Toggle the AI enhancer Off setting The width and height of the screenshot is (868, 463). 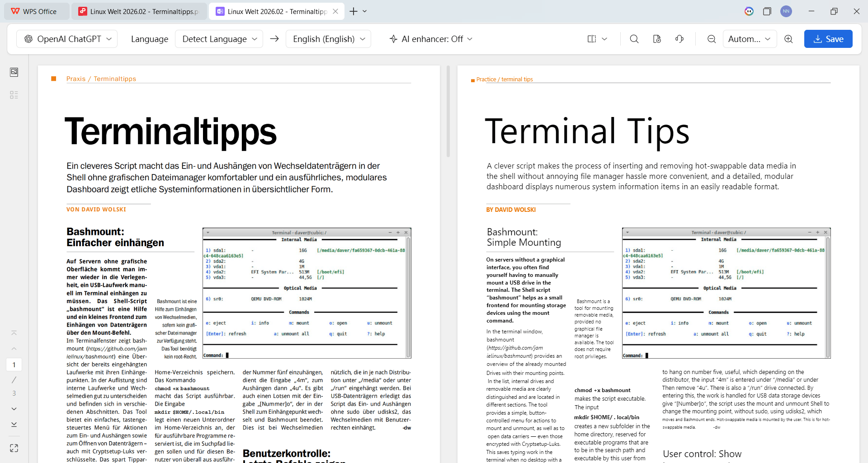[431, 39]
